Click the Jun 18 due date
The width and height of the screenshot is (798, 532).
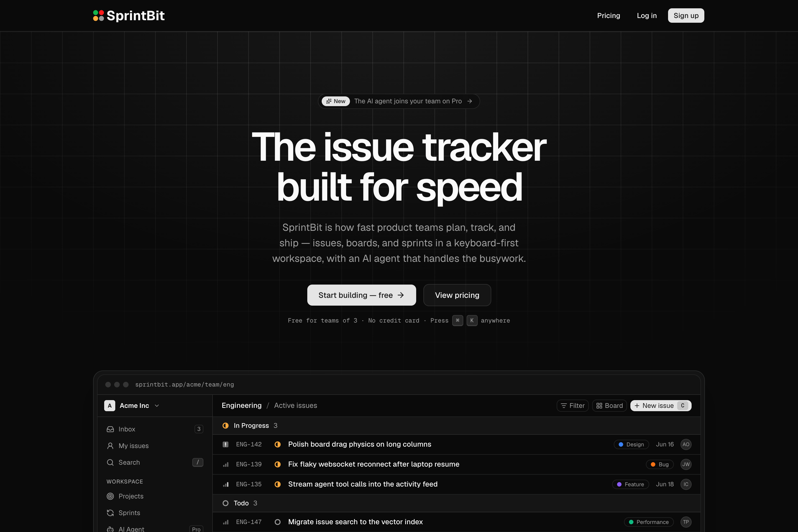pos(665,485)
